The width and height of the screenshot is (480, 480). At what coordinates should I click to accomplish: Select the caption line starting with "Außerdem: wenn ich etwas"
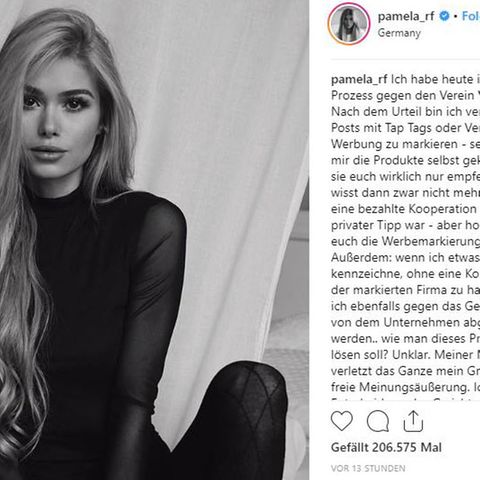pos(405,258)
